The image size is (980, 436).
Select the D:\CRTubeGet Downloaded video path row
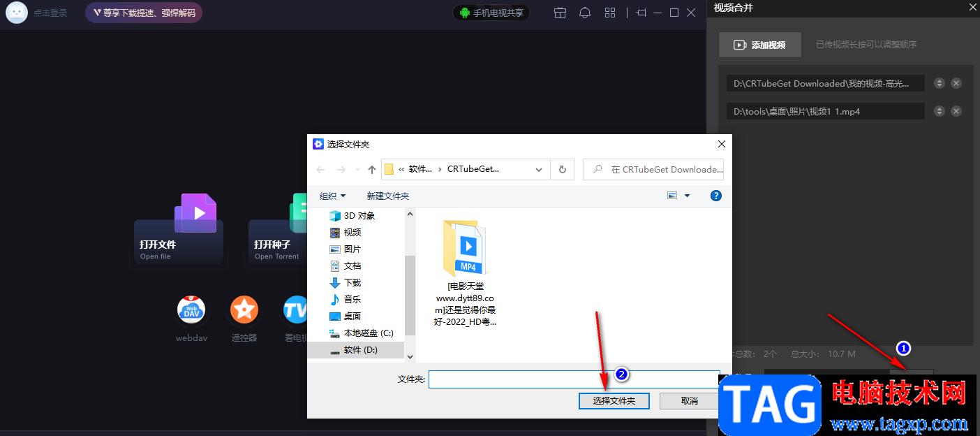pyautogui.click(x=825, y=83)
